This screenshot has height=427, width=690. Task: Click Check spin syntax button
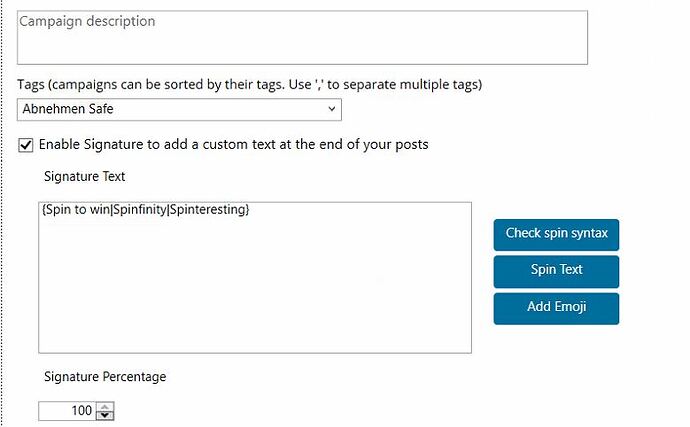(556, 235)
